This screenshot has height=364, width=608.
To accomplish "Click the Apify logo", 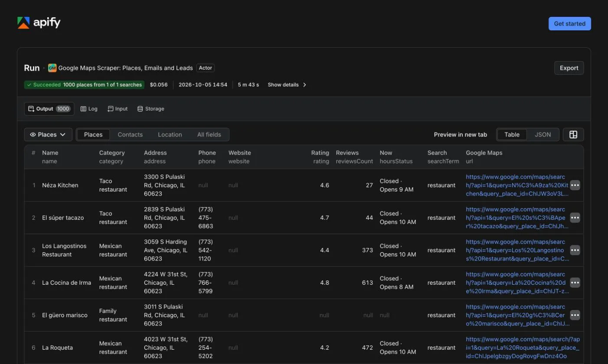I will point(39,23).
